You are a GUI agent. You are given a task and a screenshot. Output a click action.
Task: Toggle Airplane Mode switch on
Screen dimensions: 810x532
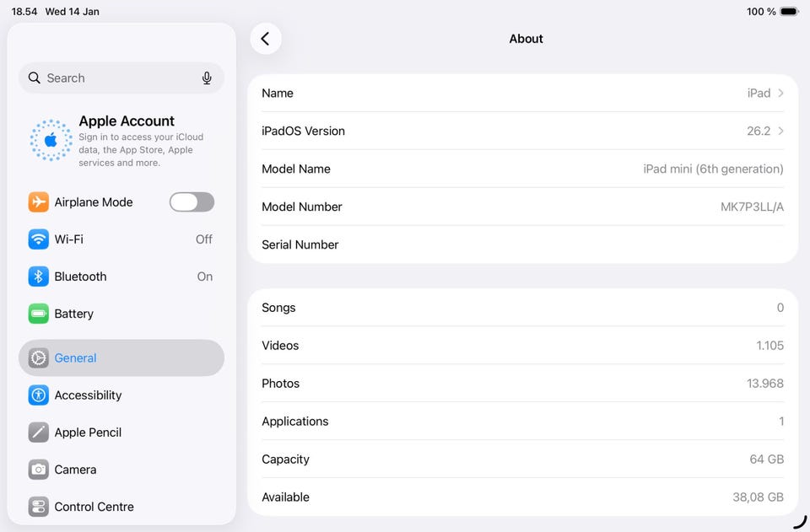[x=192, y=202]
